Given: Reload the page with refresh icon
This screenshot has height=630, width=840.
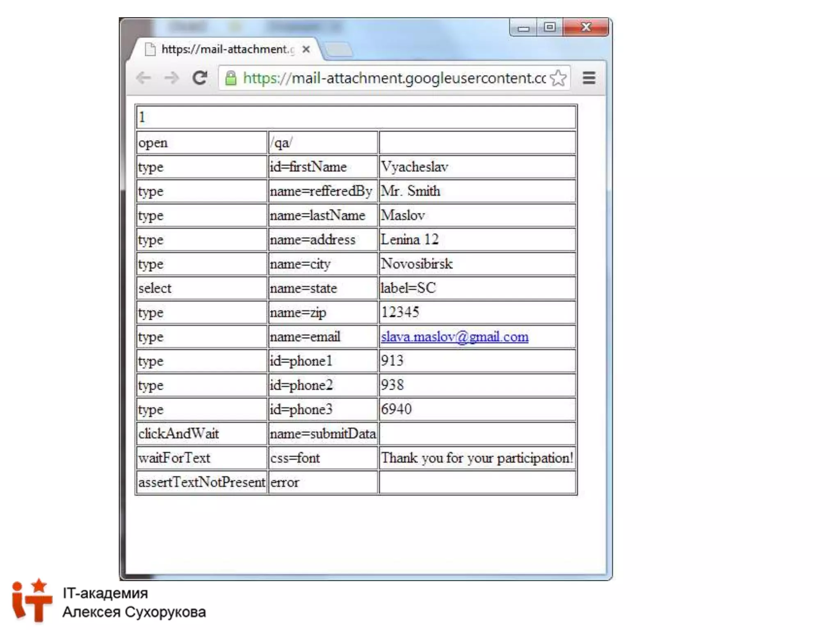Looking at the screenshot, I should click(200, 78).
